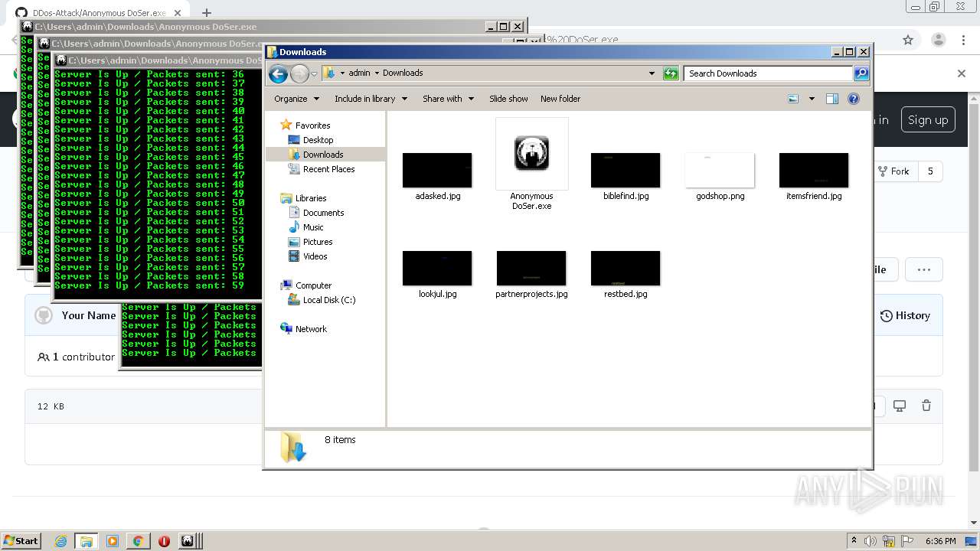Click the GitHub three-dots more button
980x551 pixels.
[923, 269]
